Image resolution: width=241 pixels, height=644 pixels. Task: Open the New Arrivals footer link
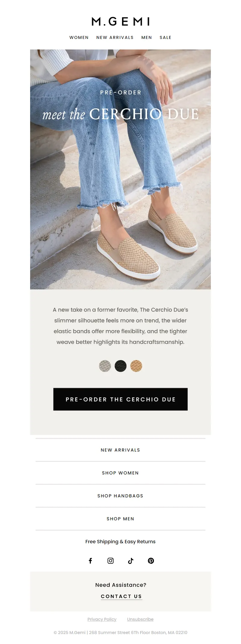(x=120, y=450)
